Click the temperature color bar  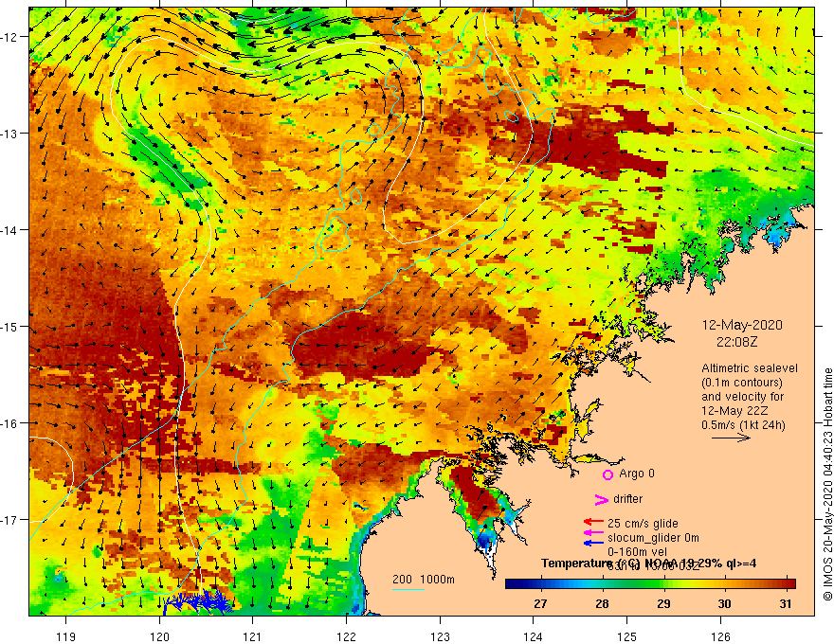pos(650,584)
